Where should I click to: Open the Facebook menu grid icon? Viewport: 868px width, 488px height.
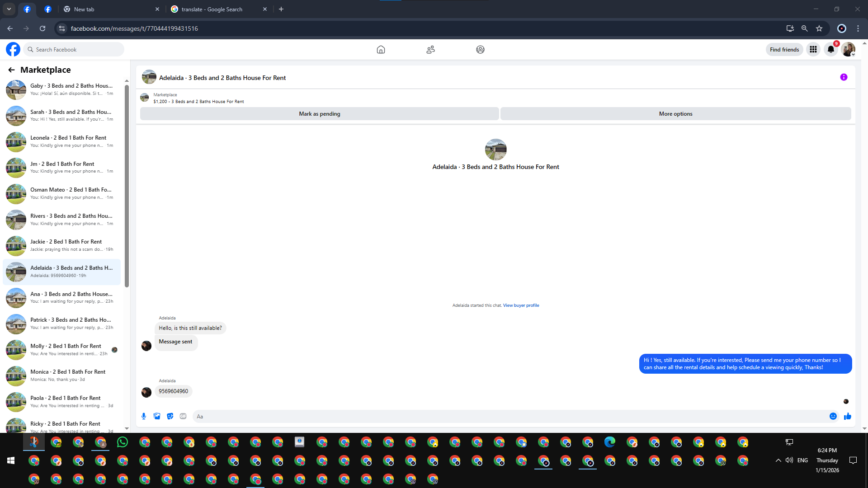click(813, 50)
